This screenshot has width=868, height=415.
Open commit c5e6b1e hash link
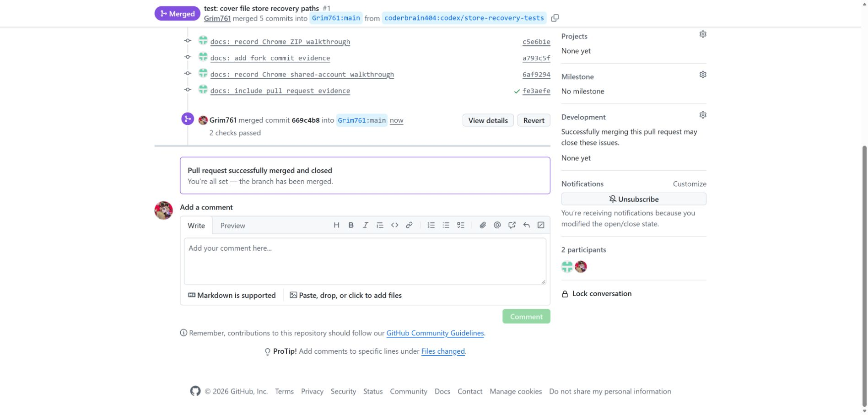[x=536, y=42]
